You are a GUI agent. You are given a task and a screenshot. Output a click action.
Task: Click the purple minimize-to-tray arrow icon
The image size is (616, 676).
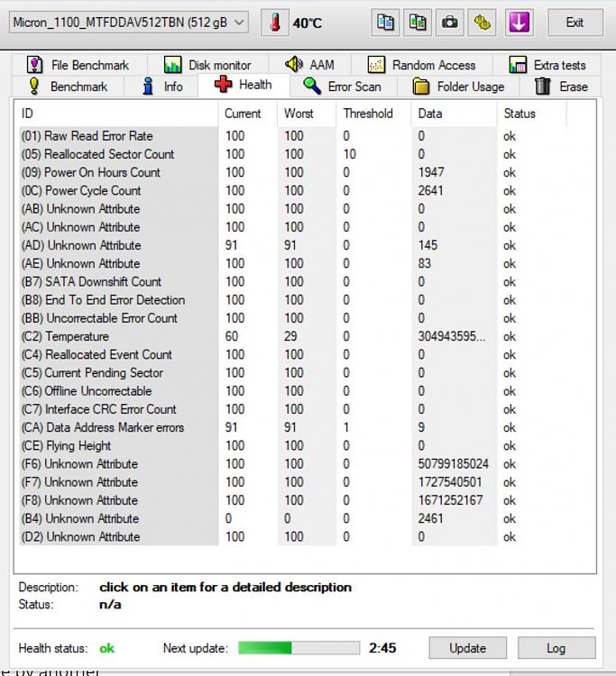[x=519, y=23]
